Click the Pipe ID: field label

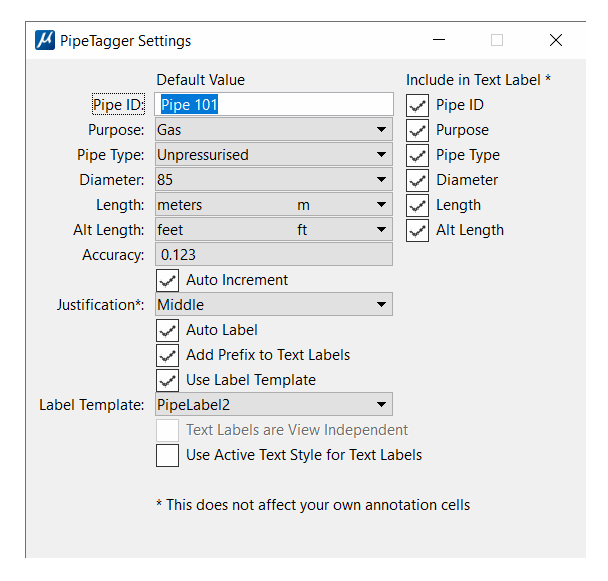pos(118,104)
